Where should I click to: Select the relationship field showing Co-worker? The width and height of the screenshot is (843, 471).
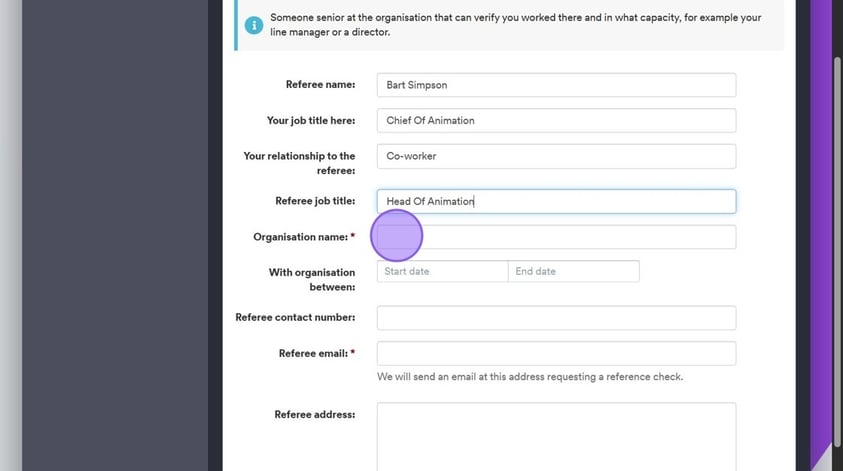tap(555, 156)
